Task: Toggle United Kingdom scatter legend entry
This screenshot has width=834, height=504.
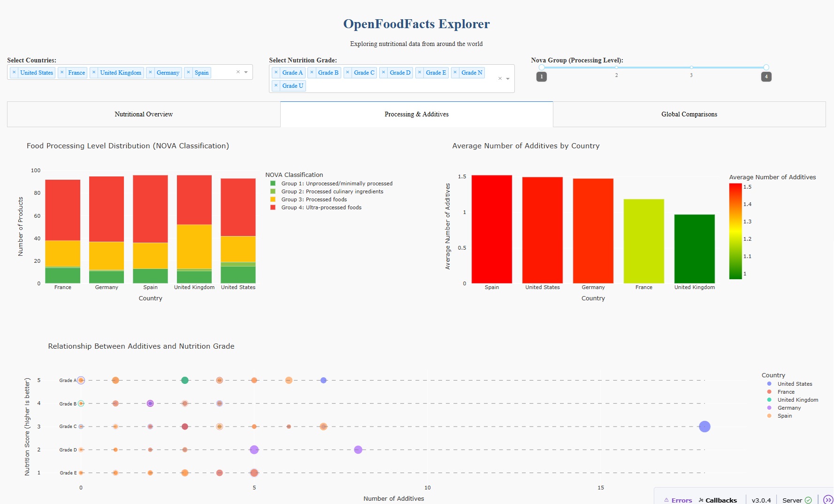Action: (x=793, y=400)
